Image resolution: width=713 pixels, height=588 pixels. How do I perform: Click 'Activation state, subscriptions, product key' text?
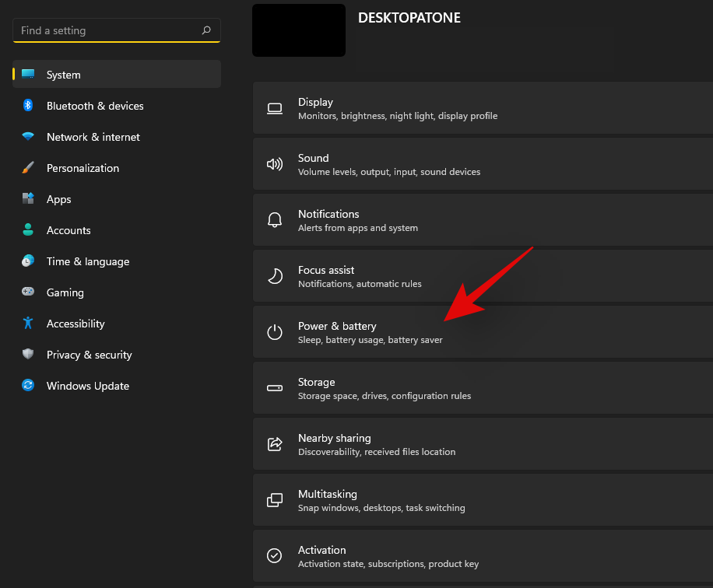[388, 563]
